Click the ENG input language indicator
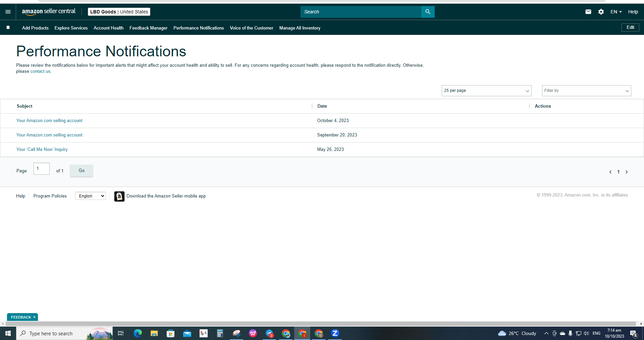Viewport: 644px width, 340px height. [x=596, y=333]
